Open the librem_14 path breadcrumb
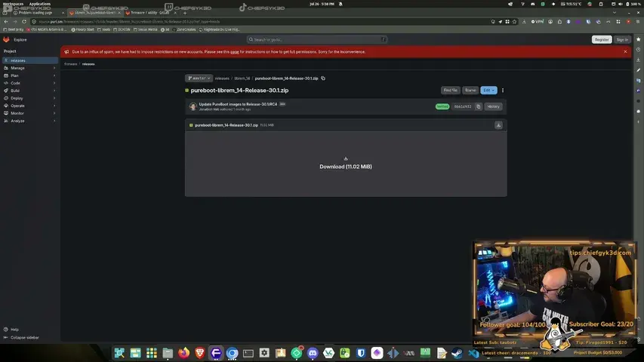The image size is (644, 362). coord(242,78)
